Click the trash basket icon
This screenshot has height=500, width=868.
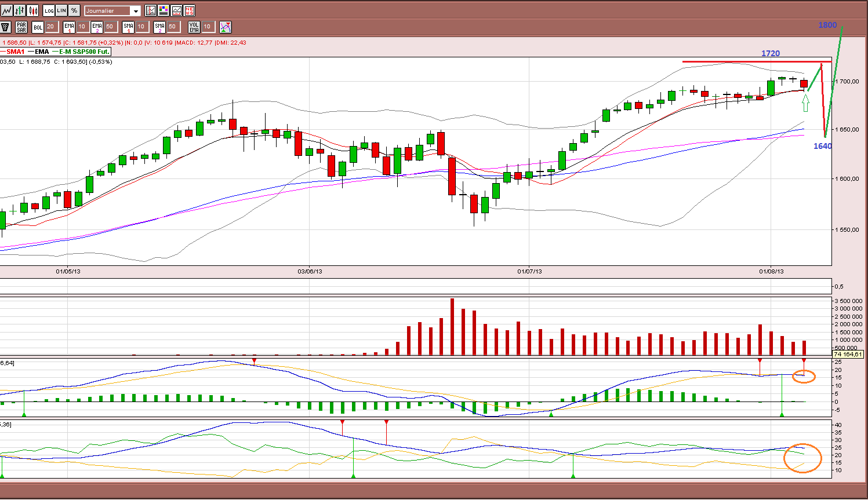coord(6,27)
